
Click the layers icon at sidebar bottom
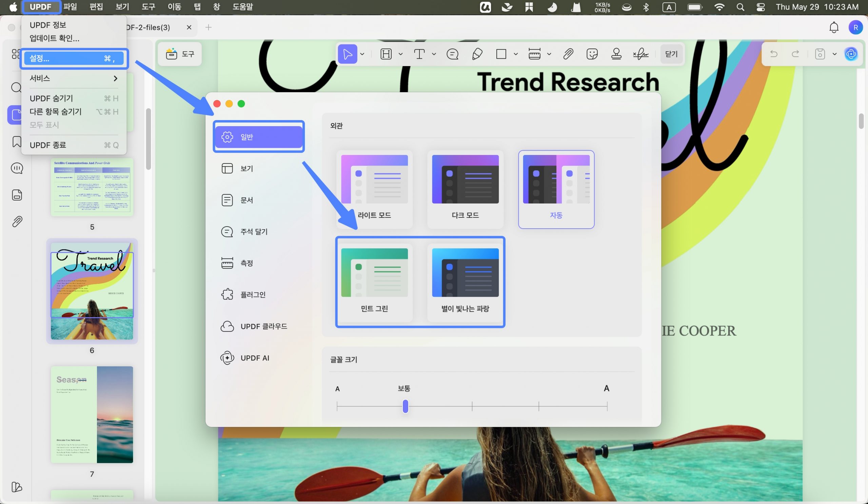tap(17, 487)
